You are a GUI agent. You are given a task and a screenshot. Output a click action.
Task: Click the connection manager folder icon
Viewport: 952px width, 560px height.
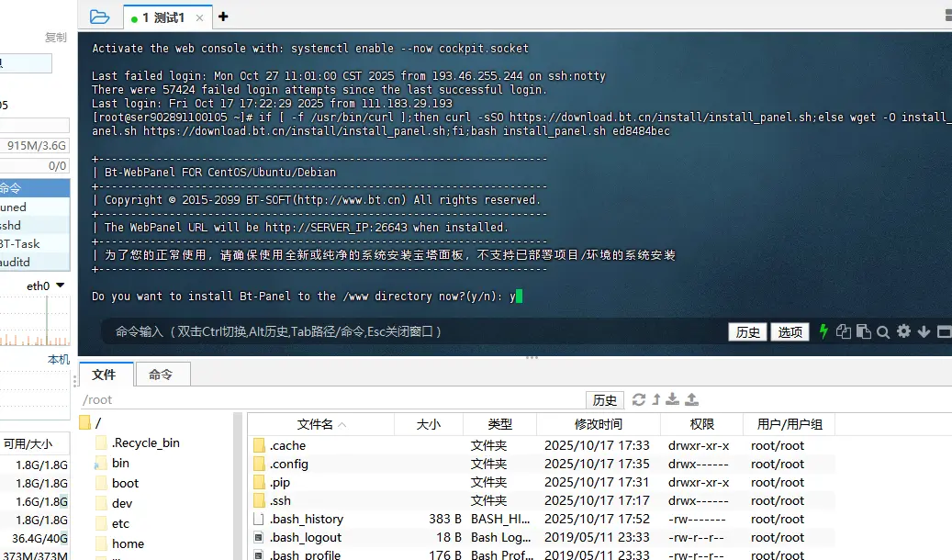(99, 15)
